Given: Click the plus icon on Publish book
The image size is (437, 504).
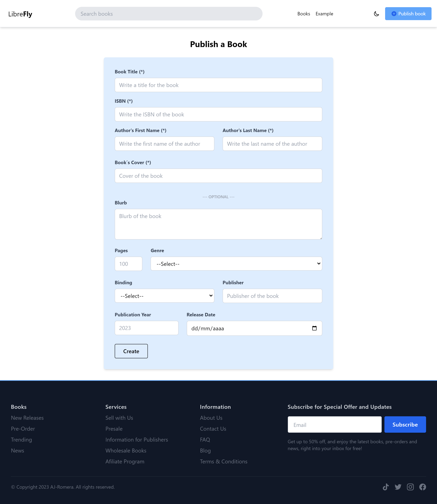Looking at the screenshot, I should 394,14.
